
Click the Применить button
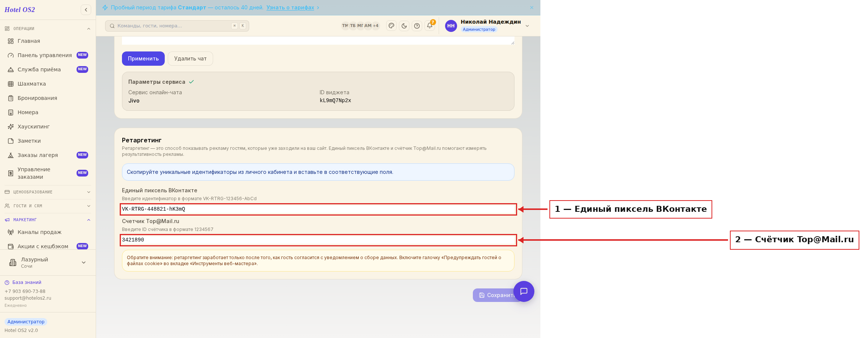(143, 59)
